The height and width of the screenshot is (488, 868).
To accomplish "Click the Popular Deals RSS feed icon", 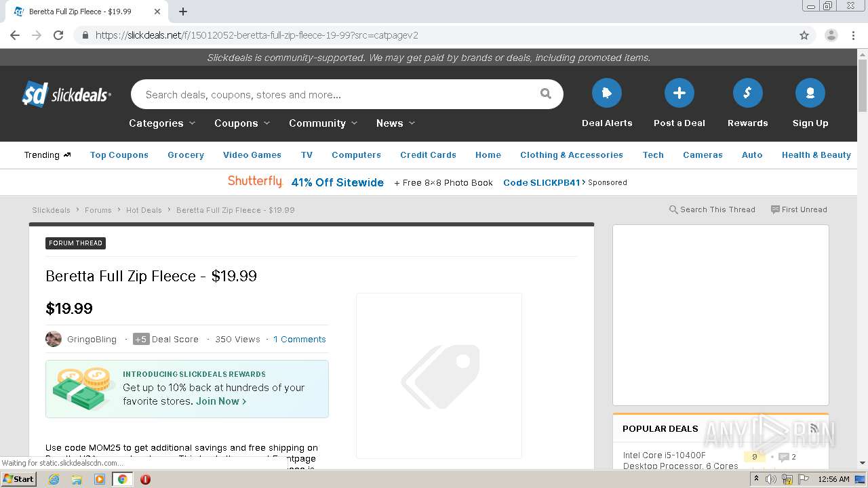I will (x=814, y=428).
